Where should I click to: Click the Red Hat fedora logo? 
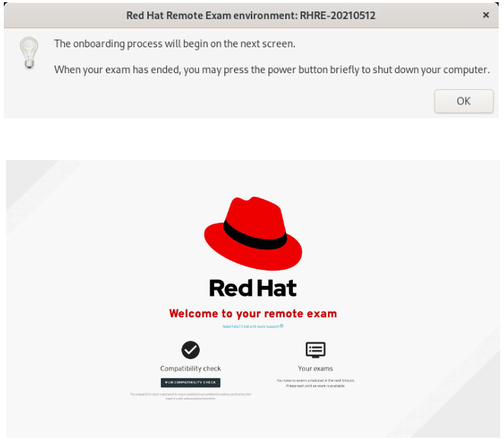pos(253,233)
